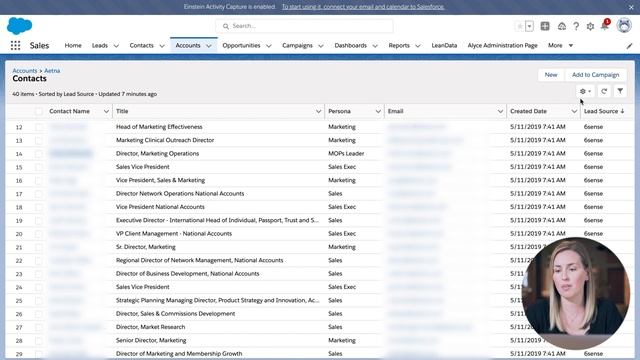Screen dimensions: 640x360
Task: Toggle the select-all checkbox in header
Action: pyautogui.click(x=39, y=111)
